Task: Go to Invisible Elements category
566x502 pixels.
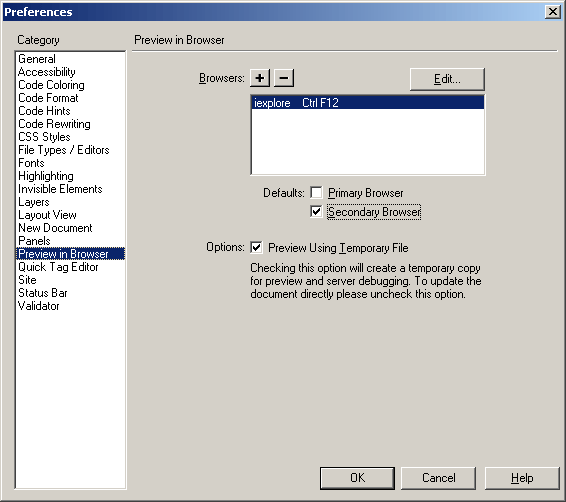Action: 60,189
